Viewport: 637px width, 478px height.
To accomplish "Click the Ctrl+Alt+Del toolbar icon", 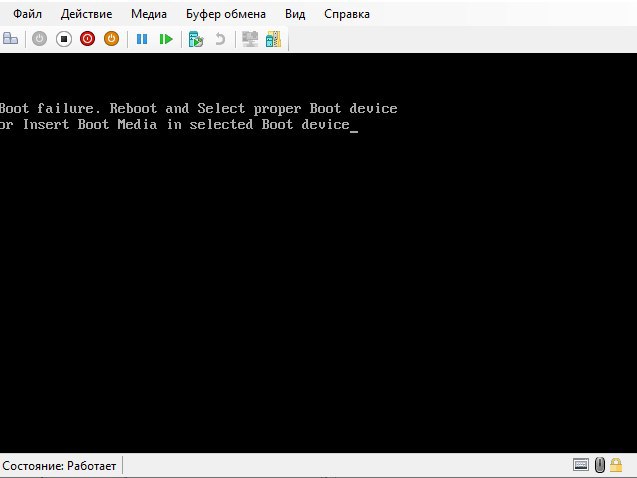I will point(10,39).
